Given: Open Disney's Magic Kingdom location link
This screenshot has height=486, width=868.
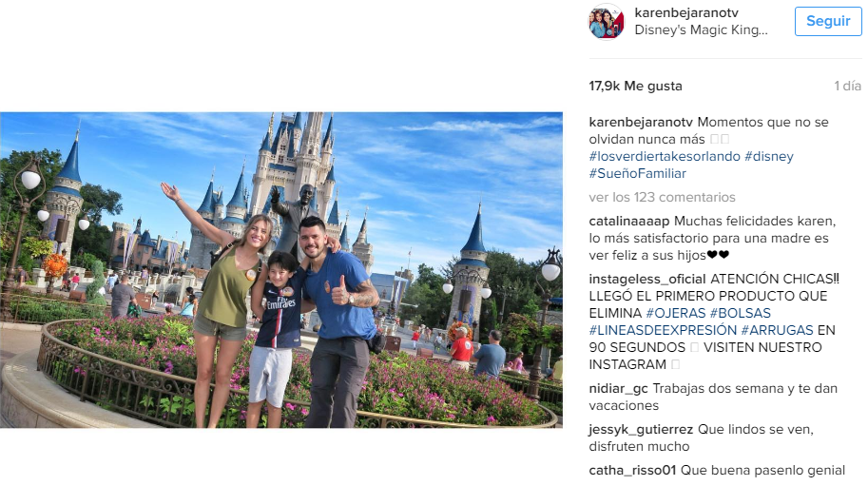Looking at the screenshot, I should coord(701,29).
